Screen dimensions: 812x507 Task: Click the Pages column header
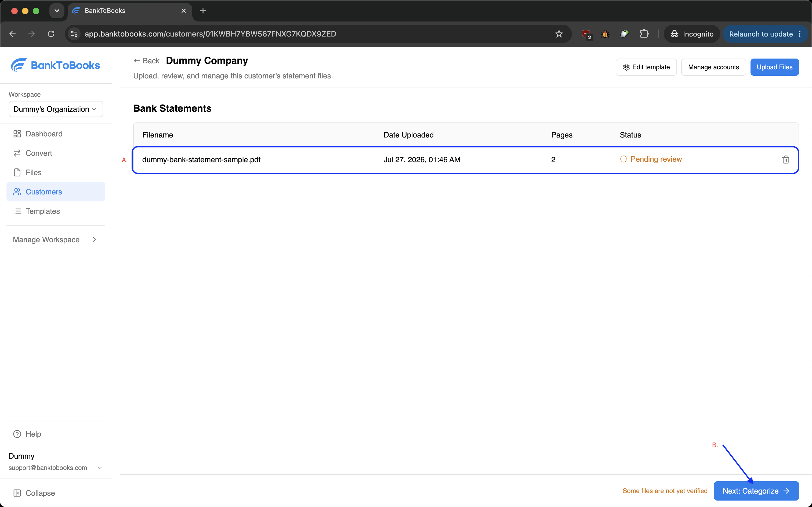point(561,135)
